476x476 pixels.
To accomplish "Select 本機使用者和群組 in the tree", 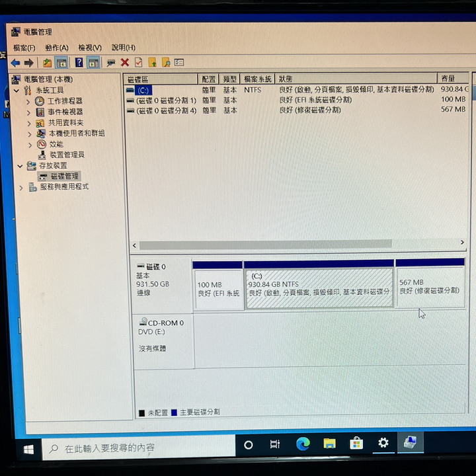I will (x=77, y=134).
